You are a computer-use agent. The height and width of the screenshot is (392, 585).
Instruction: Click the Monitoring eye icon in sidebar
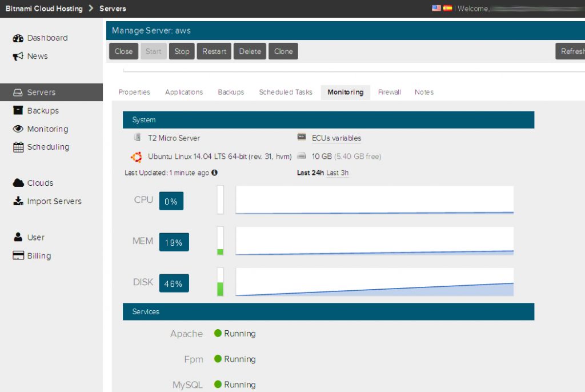coord(18,129)
